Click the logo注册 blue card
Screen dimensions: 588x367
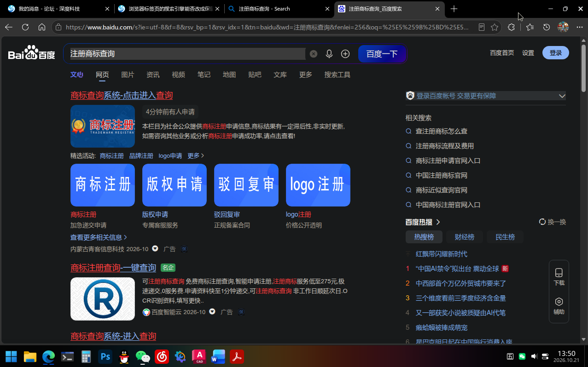click(x=318, y=185)
